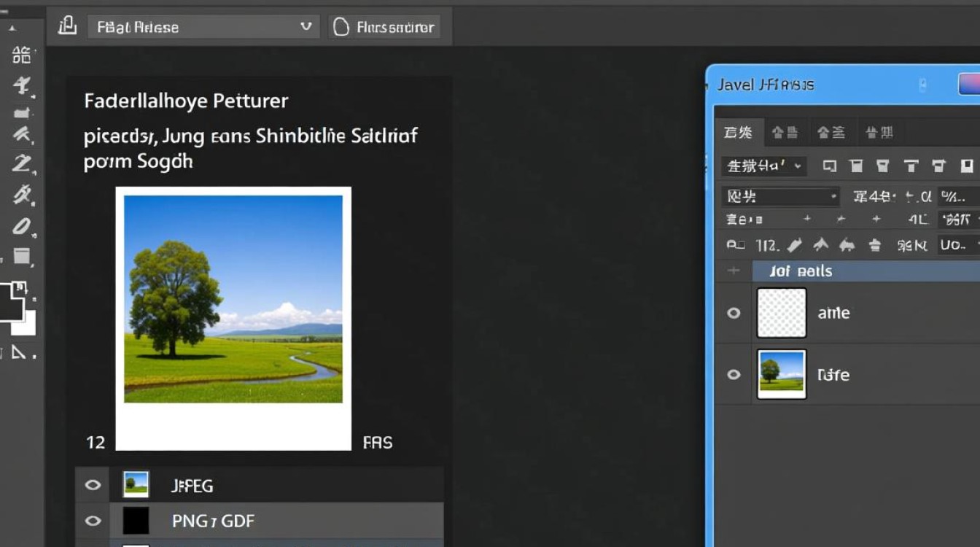This screenshot has width=980, height=547.
Task: Click the 'Flassaurer' button in the top bar
Action: pos(385,26)
